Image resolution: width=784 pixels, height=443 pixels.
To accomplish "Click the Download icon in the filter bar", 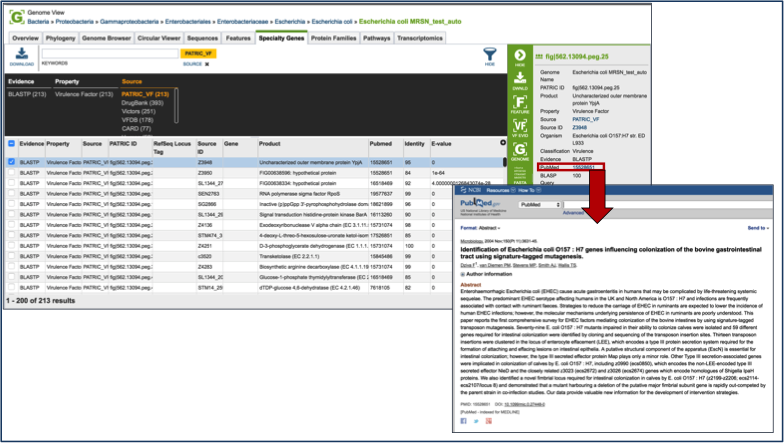I will click(x=22, y=56).
